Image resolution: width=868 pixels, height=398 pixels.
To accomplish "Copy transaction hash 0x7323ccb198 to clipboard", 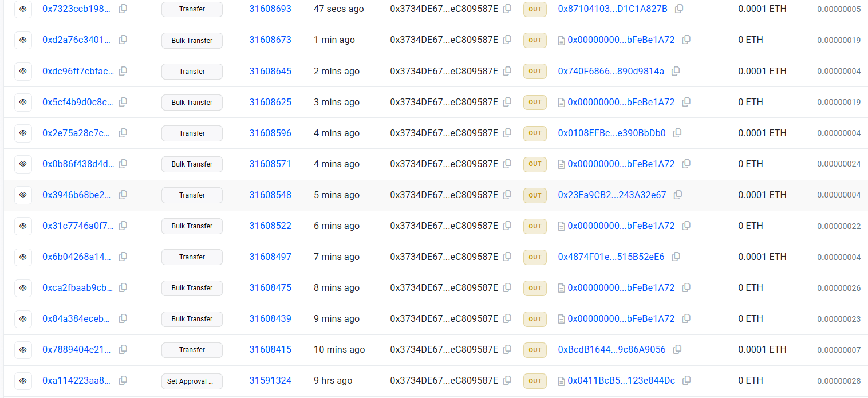I will (x=123, y=9).
